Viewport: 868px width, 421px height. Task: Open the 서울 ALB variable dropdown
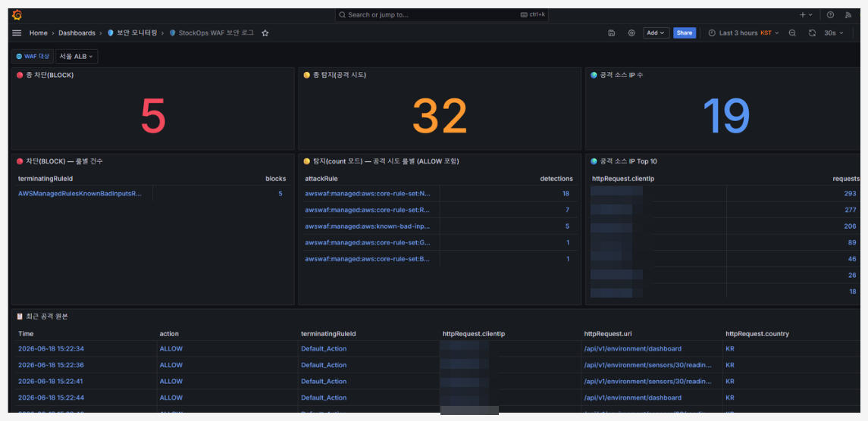point(77,57)
